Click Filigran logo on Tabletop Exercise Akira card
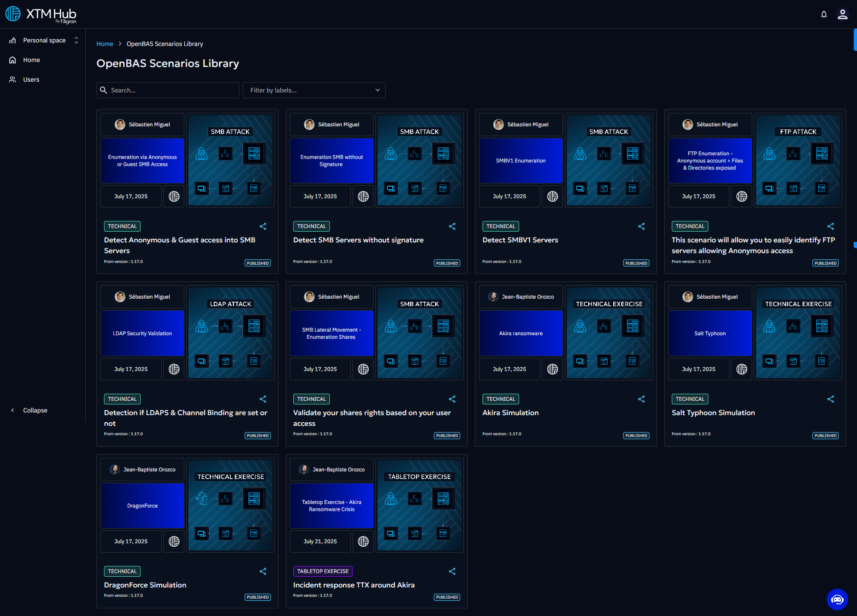 (363, 541)
